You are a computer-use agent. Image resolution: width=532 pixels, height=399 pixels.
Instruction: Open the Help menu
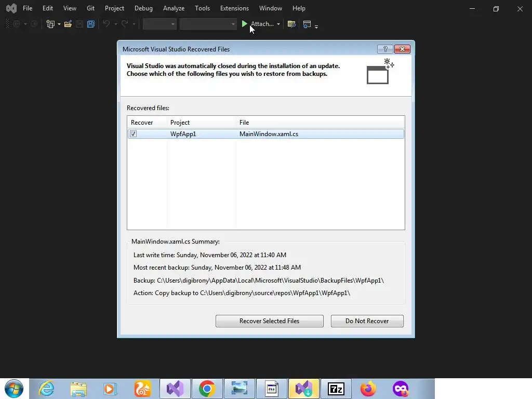coord(299,8)
